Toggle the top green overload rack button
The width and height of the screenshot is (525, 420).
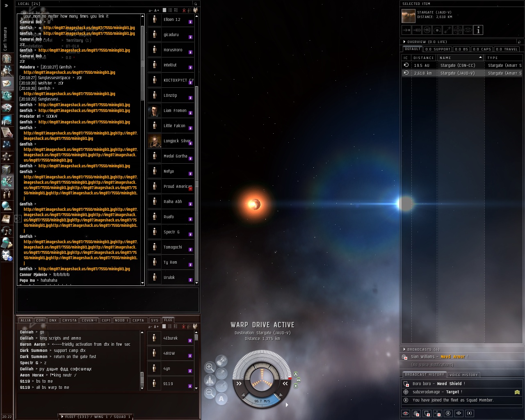click(296, 374)
